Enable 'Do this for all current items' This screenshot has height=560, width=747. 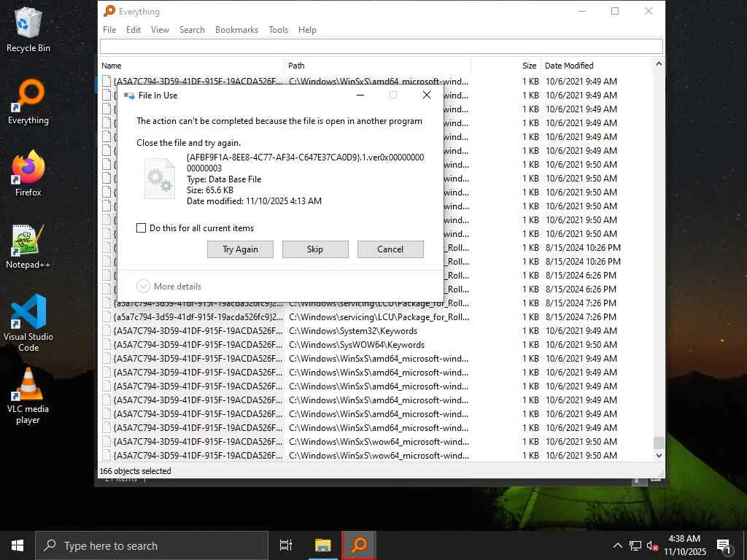[141, 228]
